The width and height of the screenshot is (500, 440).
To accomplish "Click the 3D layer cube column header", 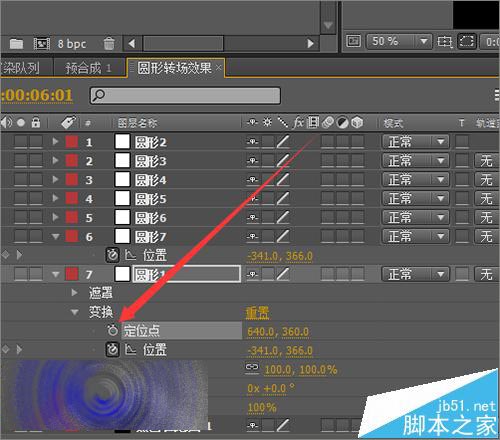I will point(357,123).
